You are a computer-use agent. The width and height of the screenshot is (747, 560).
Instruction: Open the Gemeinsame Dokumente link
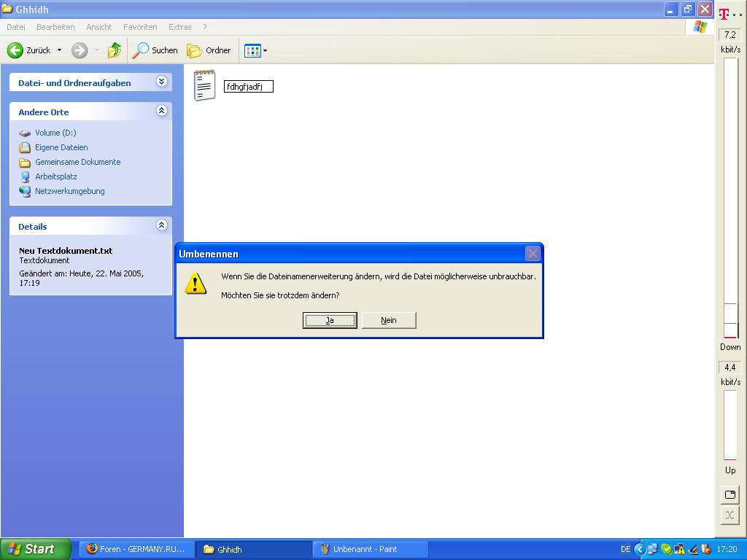tap(77, 162)
